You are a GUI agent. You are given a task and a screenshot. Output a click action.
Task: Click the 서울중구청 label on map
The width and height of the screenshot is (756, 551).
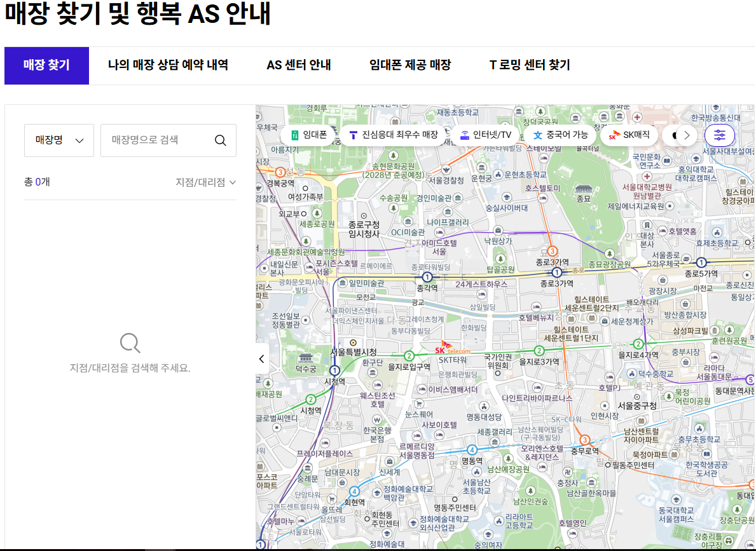click(637, 406)
